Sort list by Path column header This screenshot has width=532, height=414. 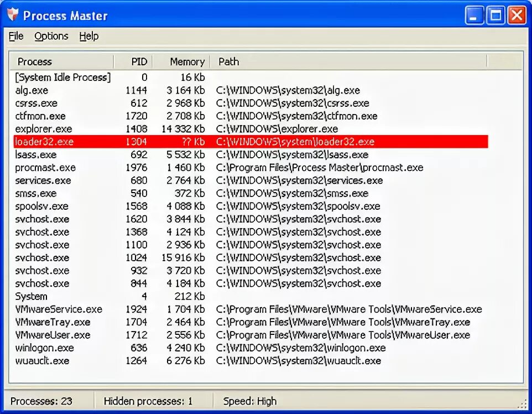[348, 61]
